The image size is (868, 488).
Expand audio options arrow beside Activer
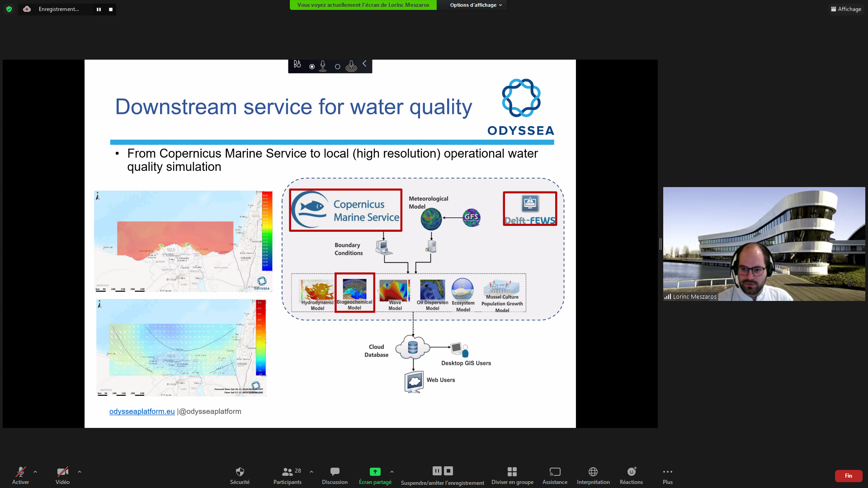coord(35,472)
